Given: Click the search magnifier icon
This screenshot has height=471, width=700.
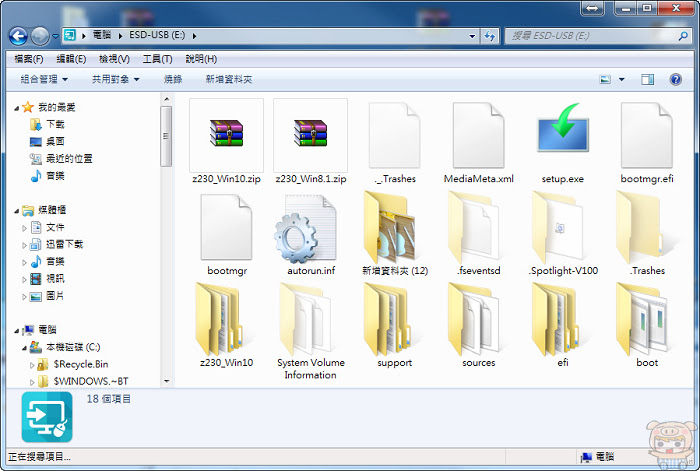Looking at the screenshot, I should [x=683, y=36].
